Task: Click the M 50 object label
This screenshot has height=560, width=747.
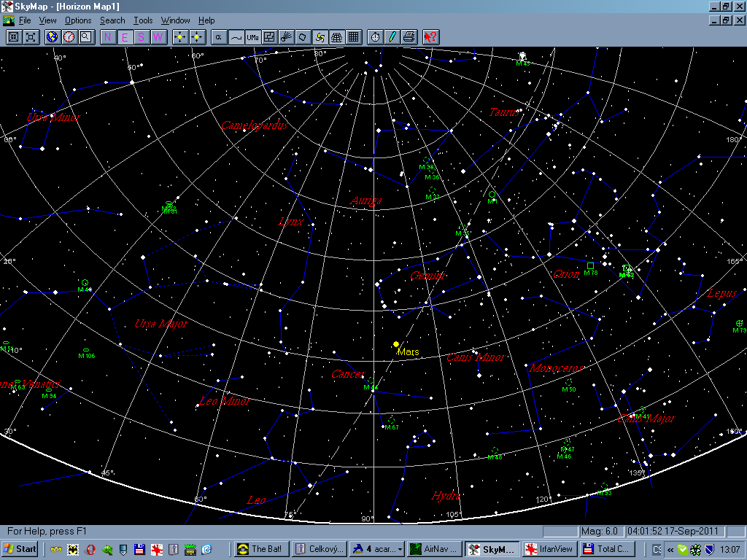Action: (569, 389)
